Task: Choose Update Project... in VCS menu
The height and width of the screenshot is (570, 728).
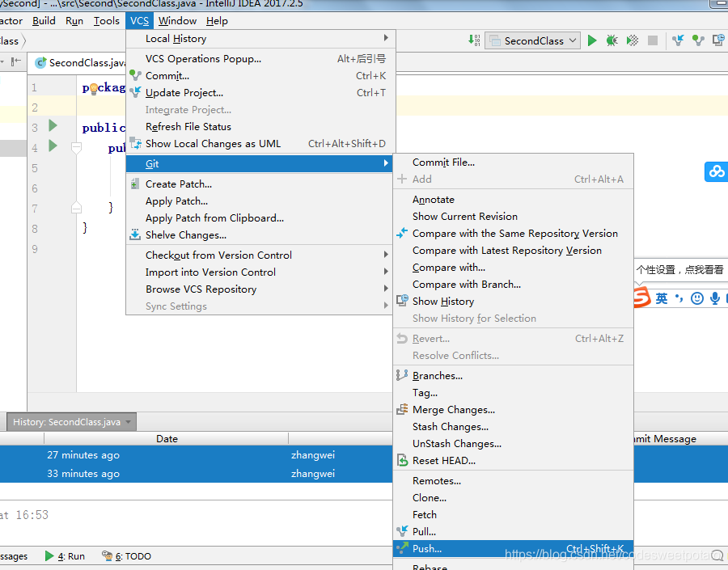Action: tap(260, 93)
